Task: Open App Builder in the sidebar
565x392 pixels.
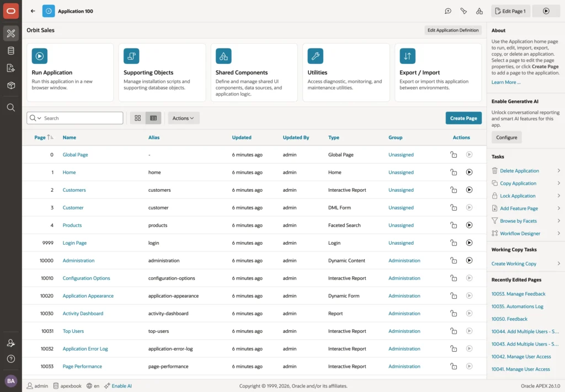Action: 11,33
